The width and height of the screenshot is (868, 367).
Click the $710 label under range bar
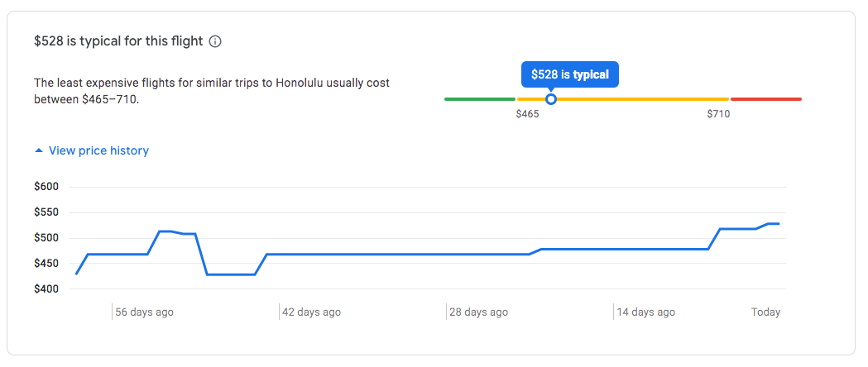point(718,114)
